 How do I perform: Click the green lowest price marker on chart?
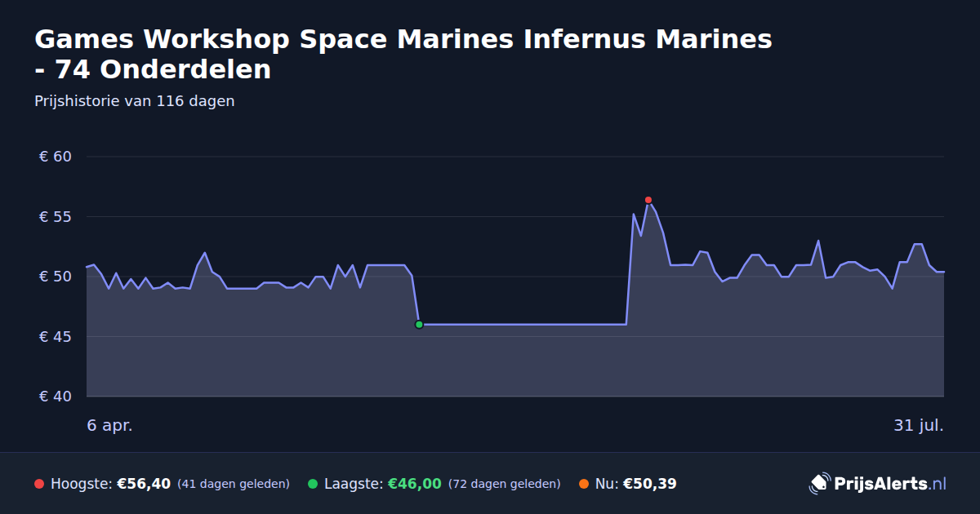pyautogui.click(x=419, y=325)
